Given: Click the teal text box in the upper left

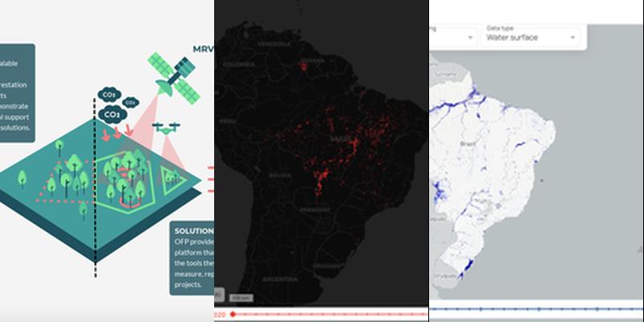Looking at the screenshot, I should (x=16, y=93).
